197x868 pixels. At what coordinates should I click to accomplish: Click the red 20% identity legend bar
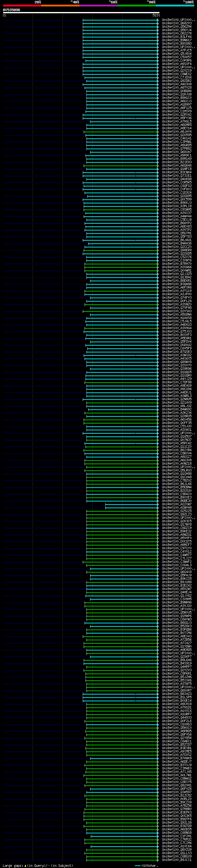(22, 6)
